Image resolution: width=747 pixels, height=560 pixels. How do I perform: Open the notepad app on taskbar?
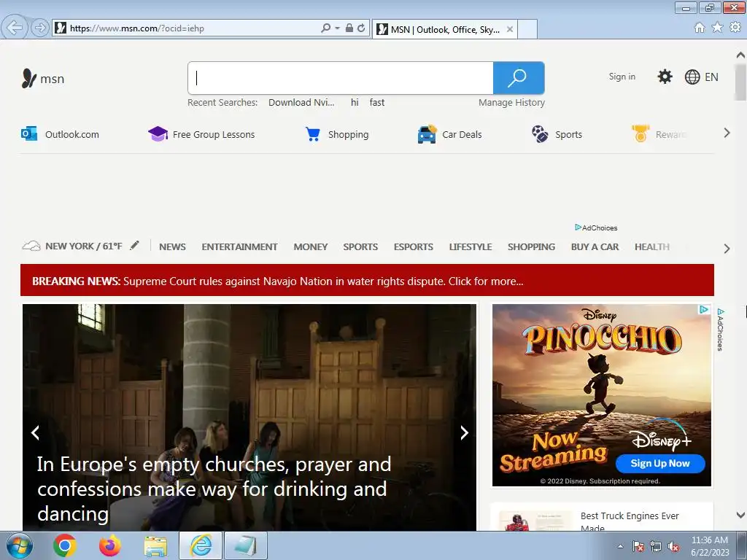coord(246,545)
